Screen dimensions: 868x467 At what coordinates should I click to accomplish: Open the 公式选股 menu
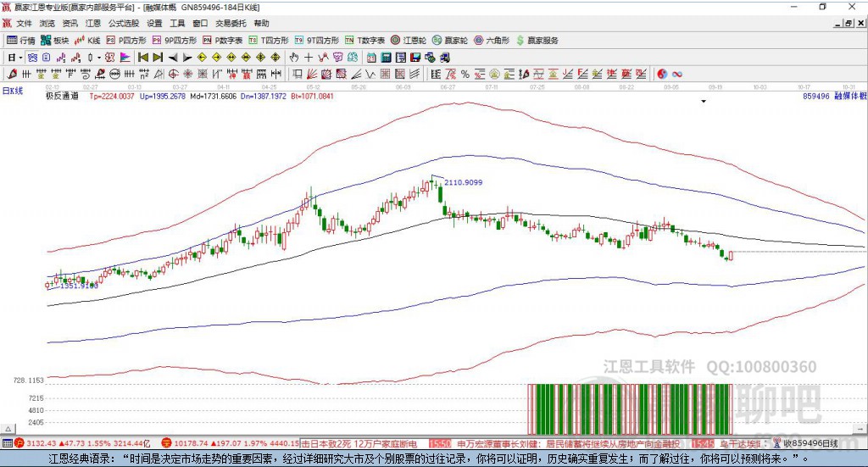124,23
